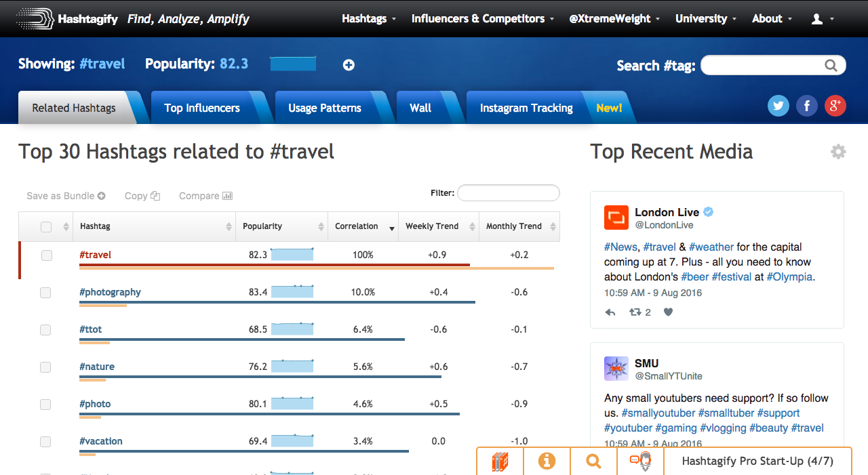Click the #Olympia link in tweet

(x=789, y=276)
